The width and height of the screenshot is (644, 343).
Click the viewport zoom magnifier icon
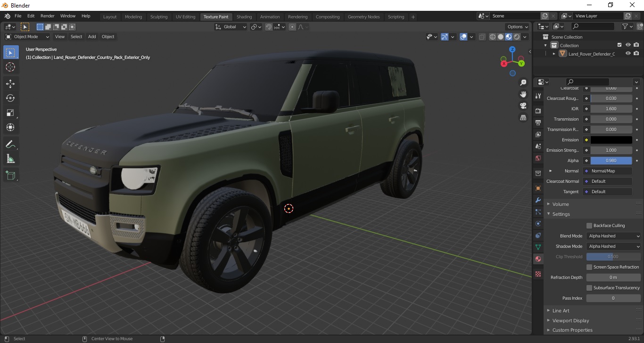point(523,83)
